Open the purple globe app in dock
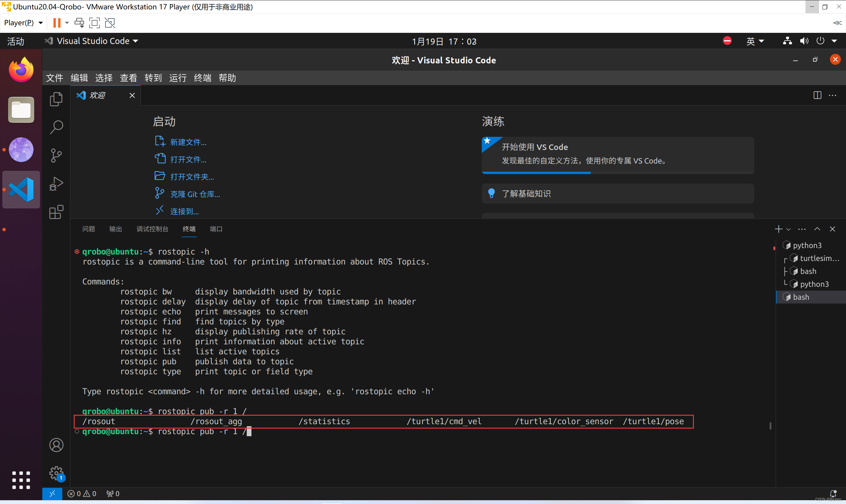Viewport: 846px width, 504px height. (21, 149)
